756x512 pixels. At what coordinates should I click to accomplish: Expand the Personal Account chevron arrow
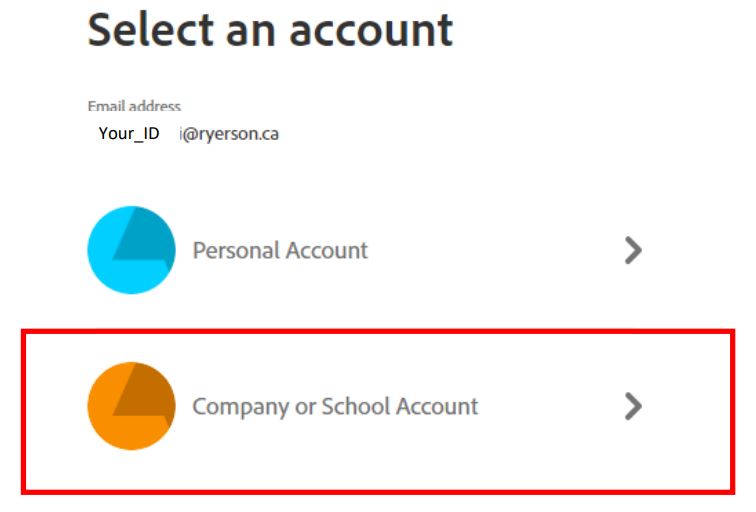[632, 250]
